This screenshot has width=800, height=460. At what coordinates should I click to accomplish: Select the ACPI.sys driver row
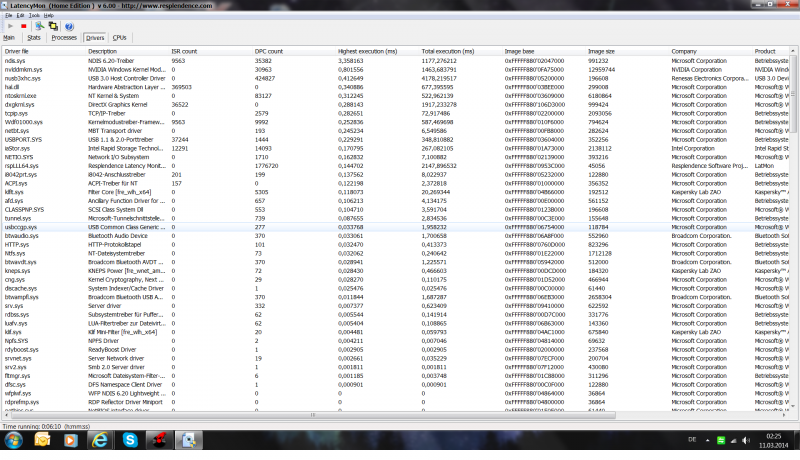point(395,184)
